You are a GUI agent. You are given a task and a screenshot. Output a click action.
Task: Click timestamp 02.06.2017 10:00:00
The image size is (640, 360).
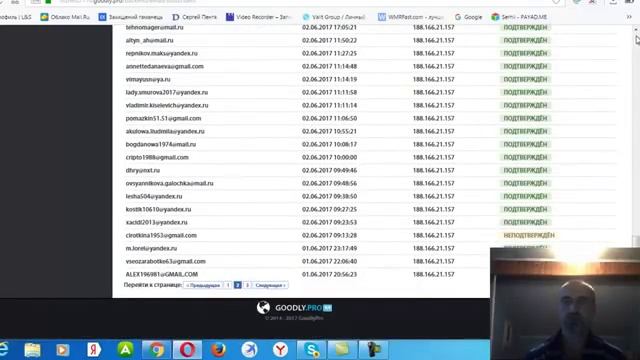(x=329, y=157)
